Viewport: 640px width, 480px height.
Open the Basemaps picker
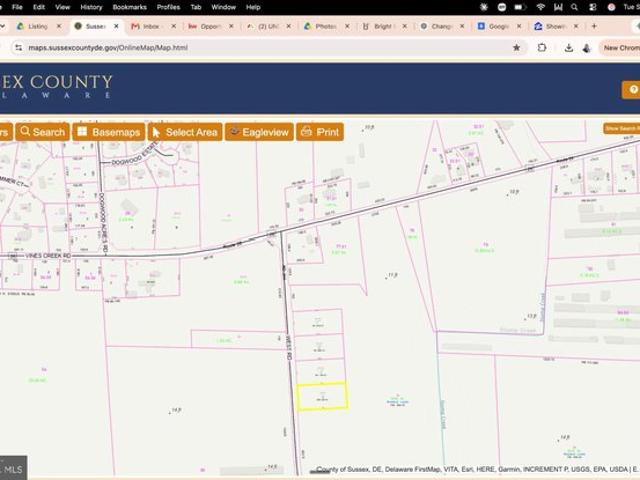(109, 132)
